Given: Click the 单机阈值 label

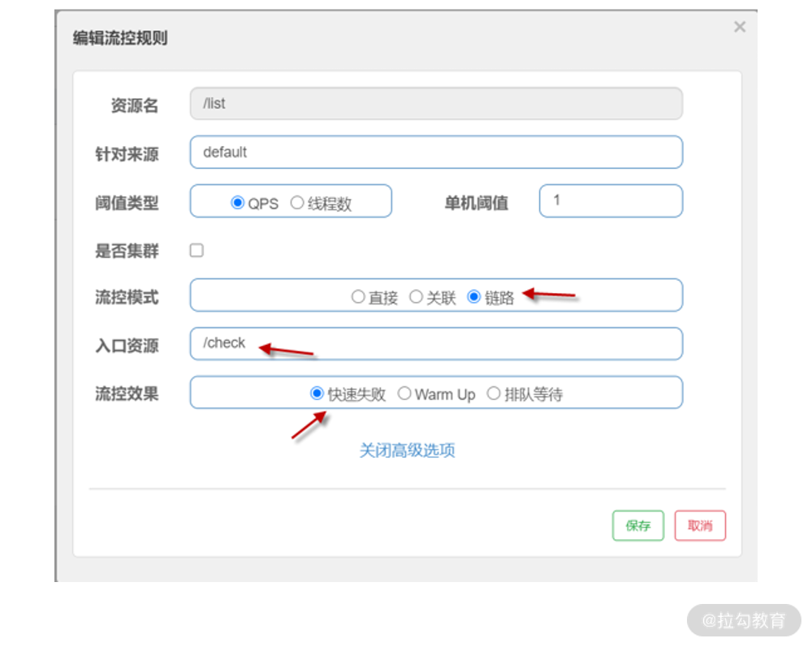Looking at the screenshot, I should point(477,203).
